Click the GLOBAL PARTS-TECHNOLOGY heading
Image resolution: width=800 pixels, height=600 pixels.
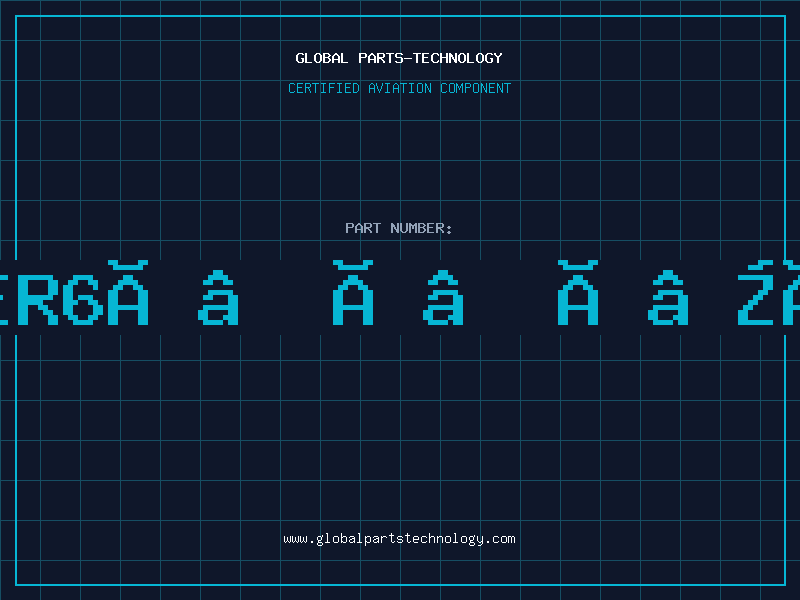point(399,58)
